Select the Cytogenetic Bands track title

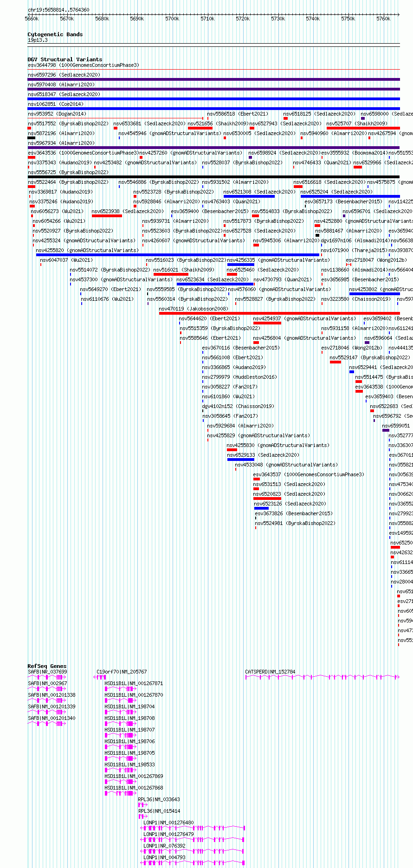coord(55,34)
